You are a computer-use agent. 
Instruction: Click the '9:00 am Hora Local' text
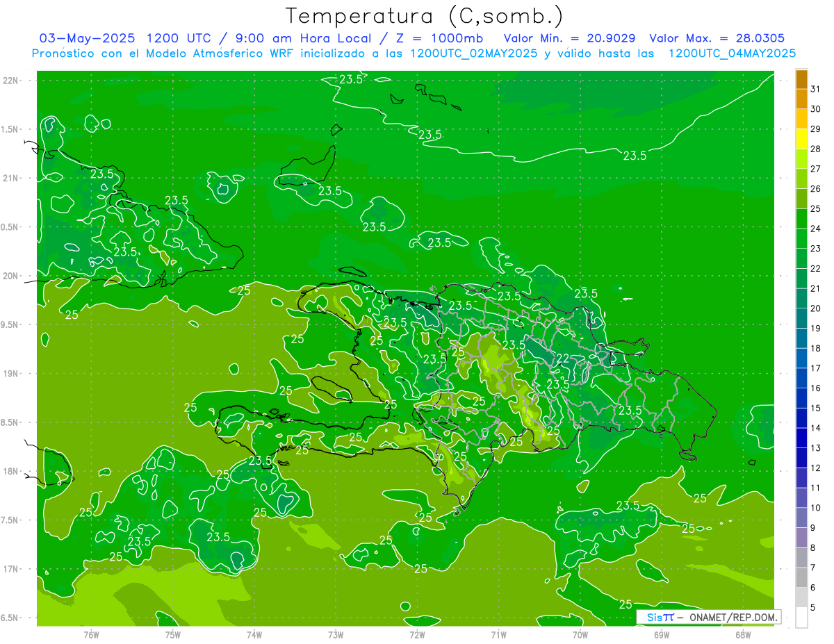click(303, 38)
